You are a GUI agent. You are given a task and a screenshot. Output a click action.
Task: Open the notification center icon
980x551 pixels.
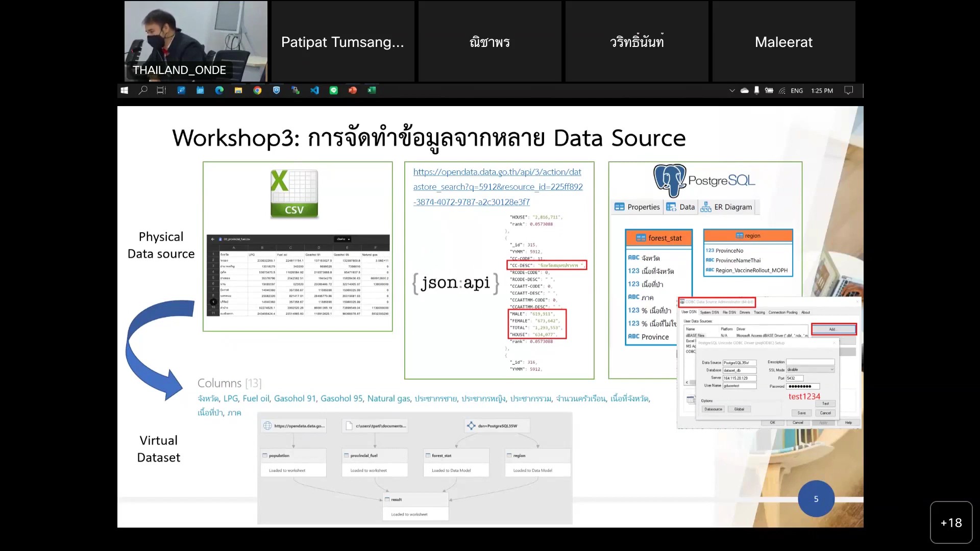pos(848,90)
